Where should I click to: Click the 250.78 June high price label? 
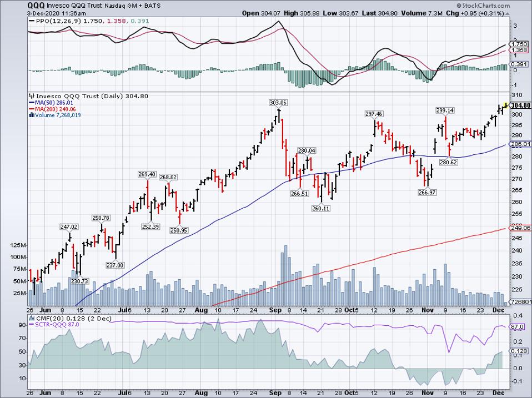pyautogui.click(x=101, y=218)
